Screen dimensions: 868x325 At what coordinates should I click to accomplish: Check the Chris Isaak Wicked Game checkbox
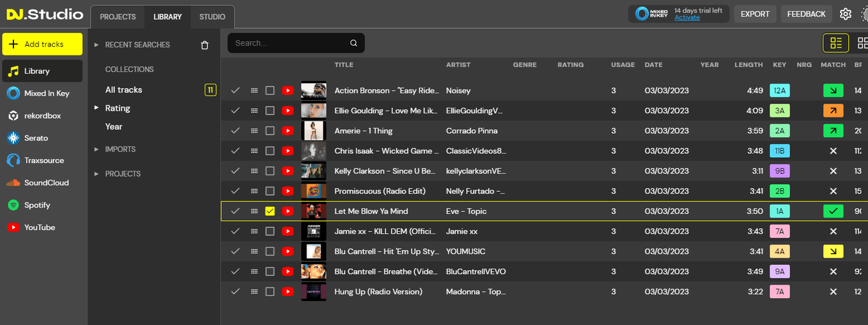[270, 151]
